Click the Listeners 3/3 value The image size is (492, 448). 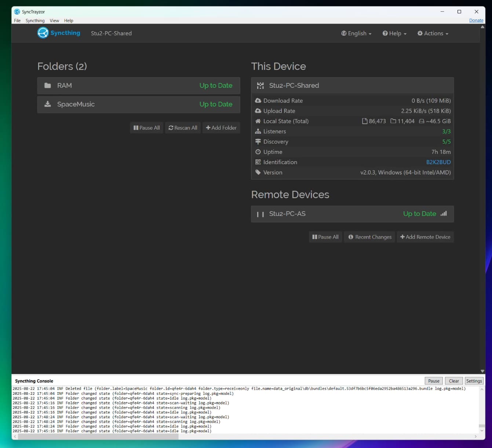coord(446,131)
